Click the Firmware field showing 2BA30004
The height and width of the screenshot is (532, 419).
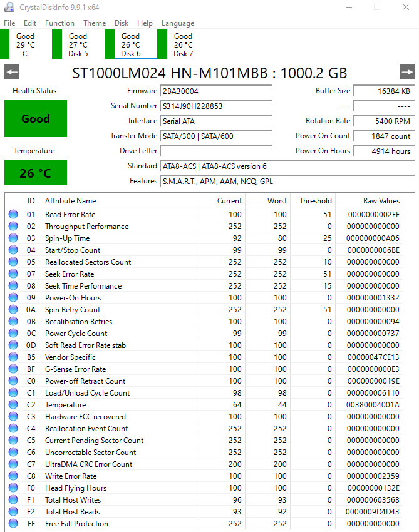pos(216,91)
